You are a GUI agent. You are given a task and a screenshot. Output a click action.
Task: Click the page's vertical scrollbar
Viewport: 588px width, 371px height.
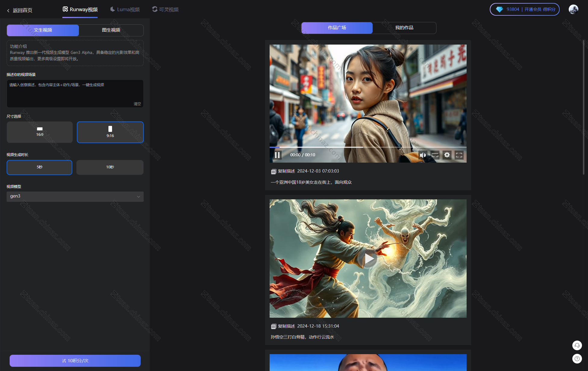coord(583,107)
